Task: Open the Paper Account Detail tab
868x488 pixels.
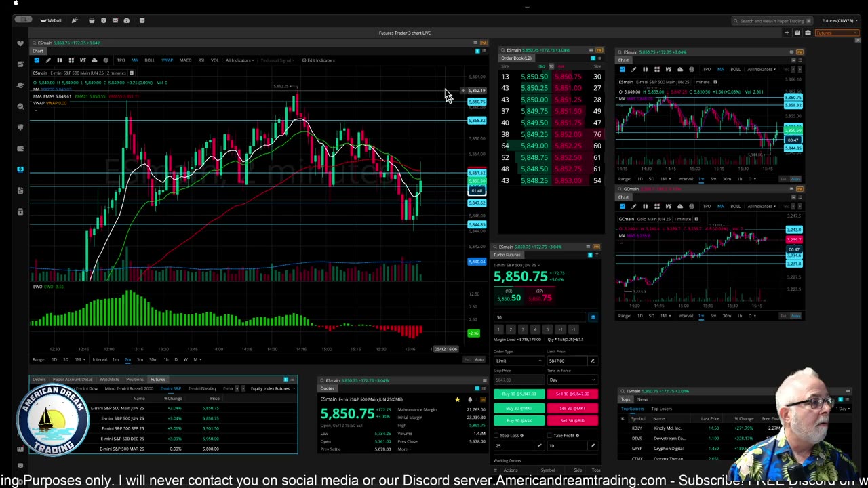Action: pos(73,380)
